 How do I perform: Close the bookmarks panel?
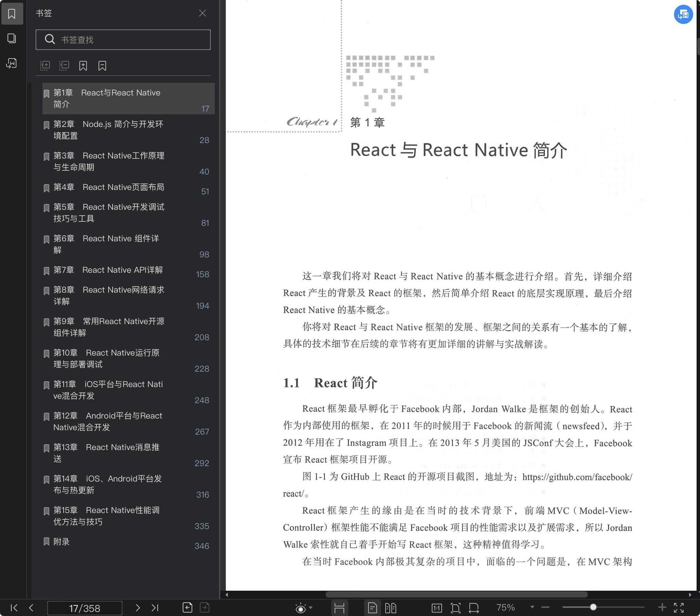click(203, 13)
